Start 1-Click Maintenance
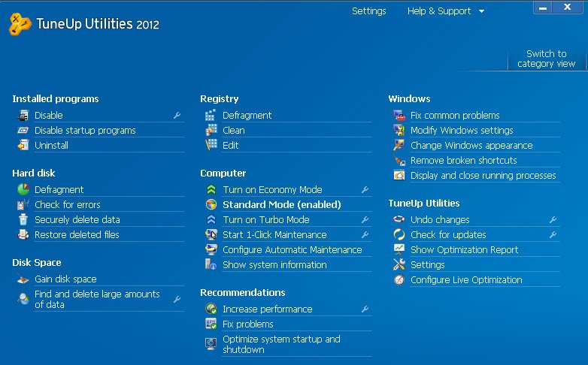588x365 pixels. [x=275, y=234]
